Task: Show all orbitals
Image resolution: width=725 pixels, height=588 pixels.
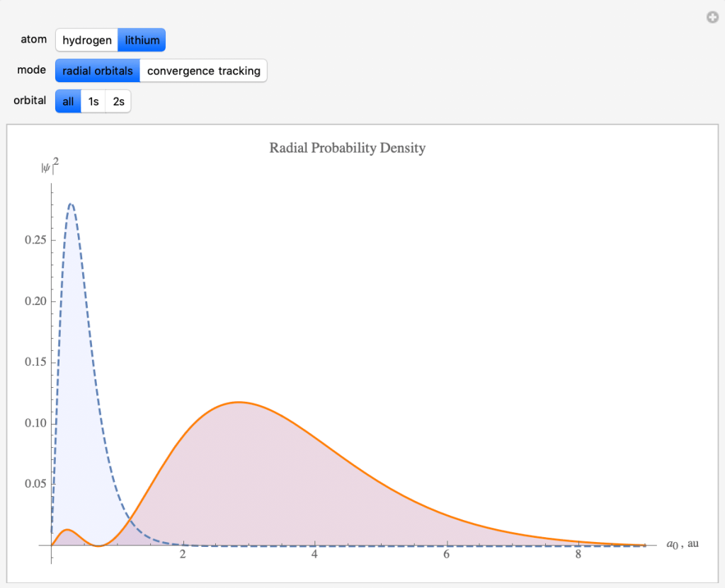Action: tap(68, 102)
